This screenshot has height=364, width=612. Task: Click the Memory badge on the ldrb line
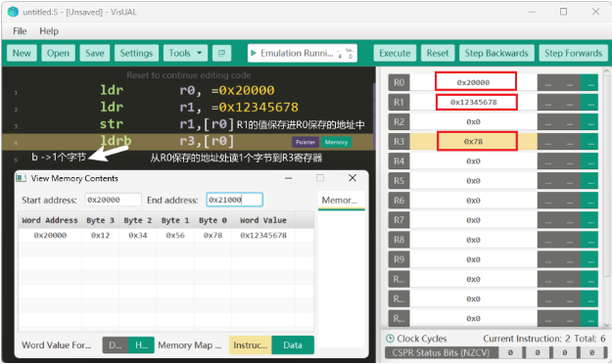pos(336,142)
